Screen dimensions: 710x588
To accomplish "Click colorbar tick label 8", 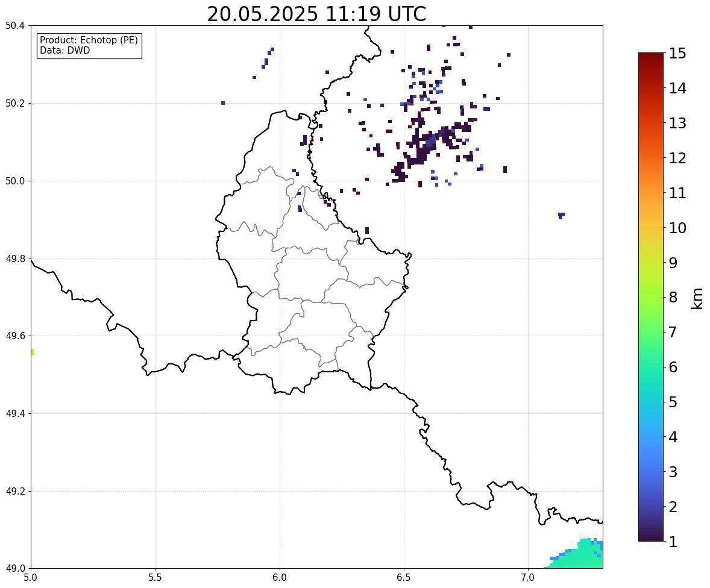I will tap(673, 298).
